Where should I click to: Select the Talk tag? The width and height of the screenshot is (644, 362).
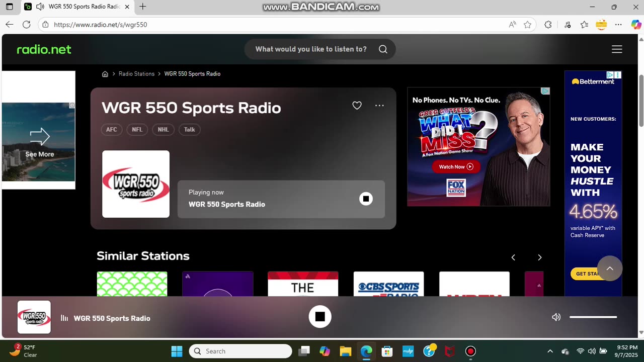pyautogui.click(x=190, y=130)
